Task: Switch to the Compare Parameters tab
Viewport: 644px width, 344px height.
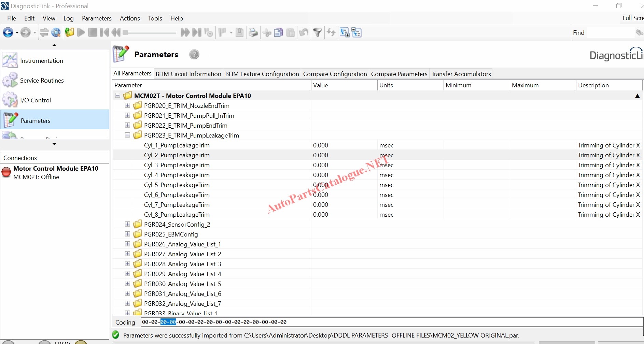Action: (399, 74)
